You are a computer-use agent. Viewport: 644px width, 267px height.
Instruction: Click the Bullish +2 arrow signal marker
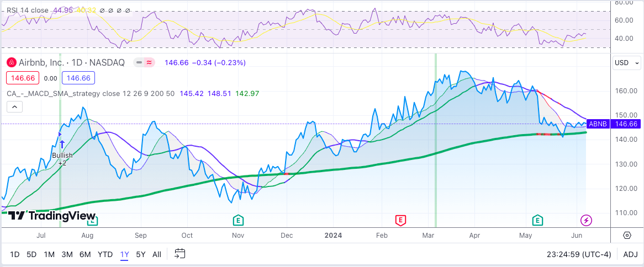(62, 144)
